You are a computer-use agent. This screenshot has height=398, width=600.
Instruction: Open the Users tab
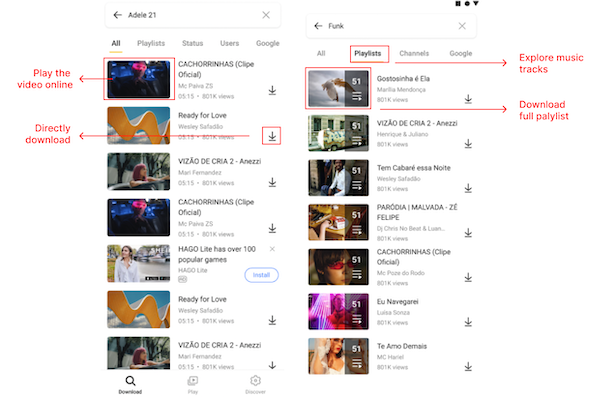click(230, 43)
